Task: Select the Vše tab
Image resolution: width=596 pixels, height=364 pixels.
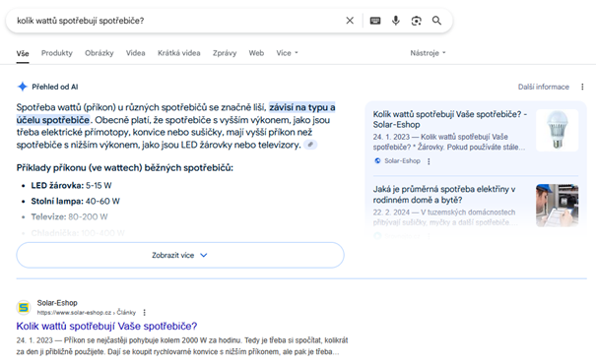Action: coord(23,53)
